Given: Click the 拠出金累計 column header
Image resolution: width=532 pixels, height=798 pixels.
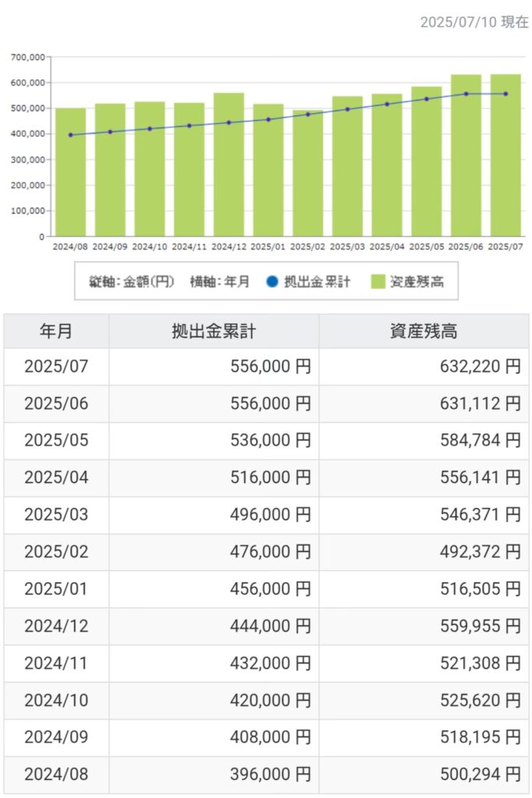Looking at the screenshot, I should [213, 331].
